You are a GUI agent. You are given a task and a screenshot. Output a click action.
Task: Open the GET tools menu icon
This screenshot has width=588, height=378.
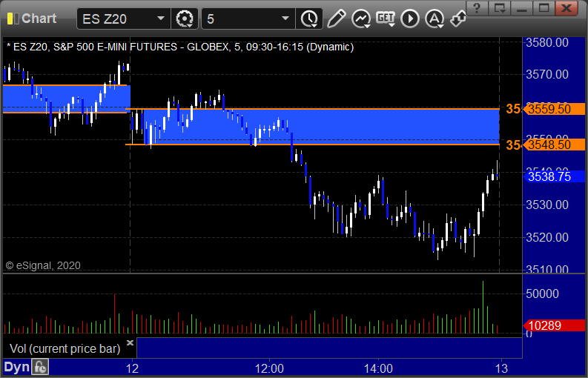[386, 19]
